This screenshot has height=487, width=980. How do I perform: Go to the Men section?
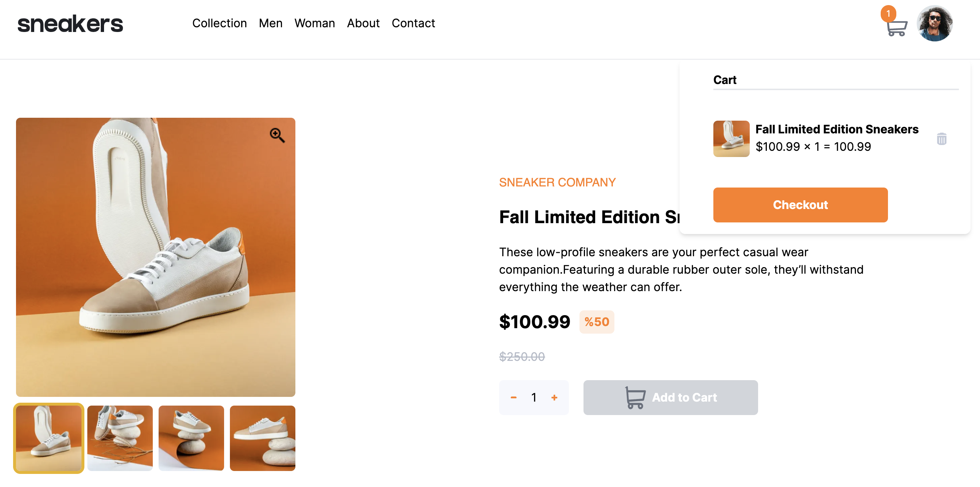coord(271,23)
